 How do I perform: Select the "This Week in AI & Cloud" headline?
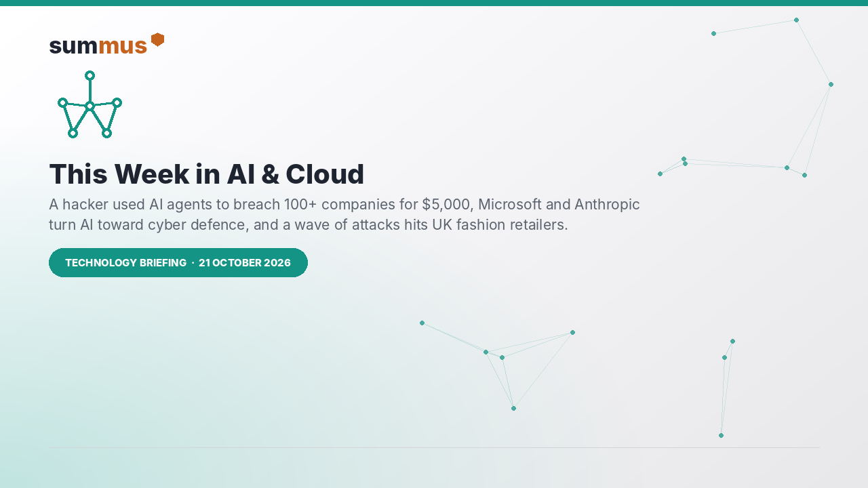[x=207, y=174]
